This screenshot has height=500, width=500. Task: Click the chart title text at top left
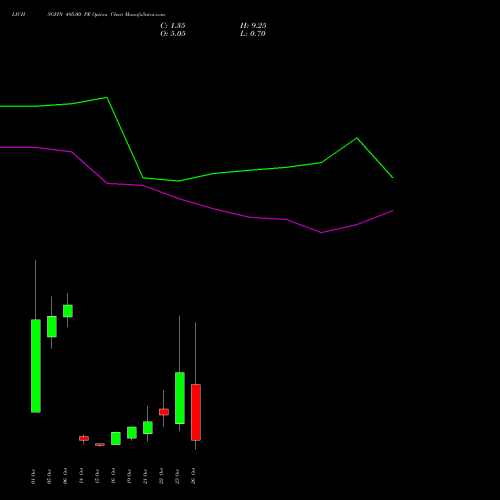pyautogui.click(x=88, y=15)
